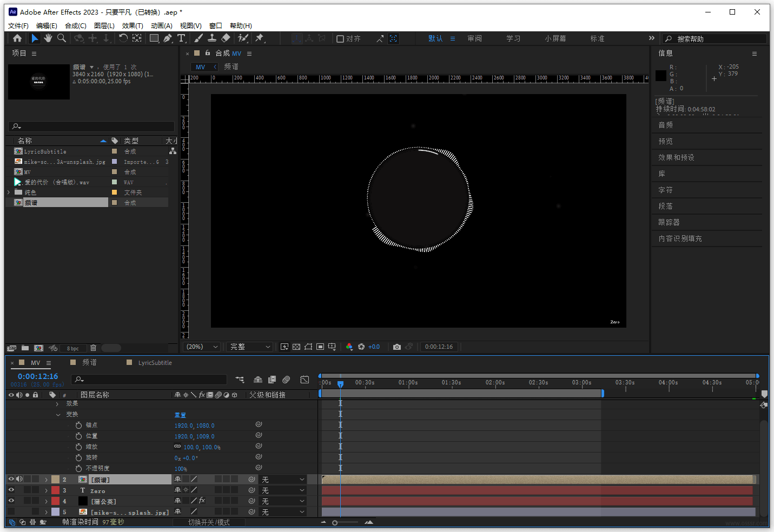Switch to LyricSubtitle timeline tab
This screenshot has width=774, height=532.
tap(155, 363)
